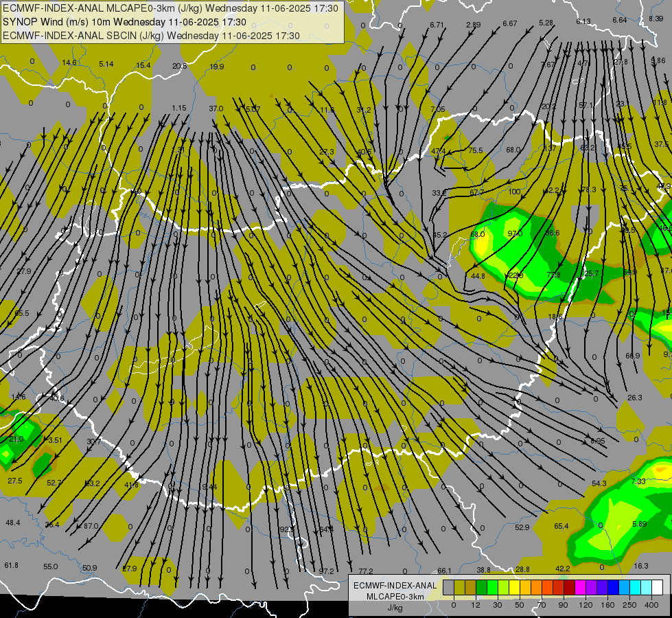Click the map value '2.89'
Image resolution: width=672 pixels, height=618 pixels.
point(474,25)
